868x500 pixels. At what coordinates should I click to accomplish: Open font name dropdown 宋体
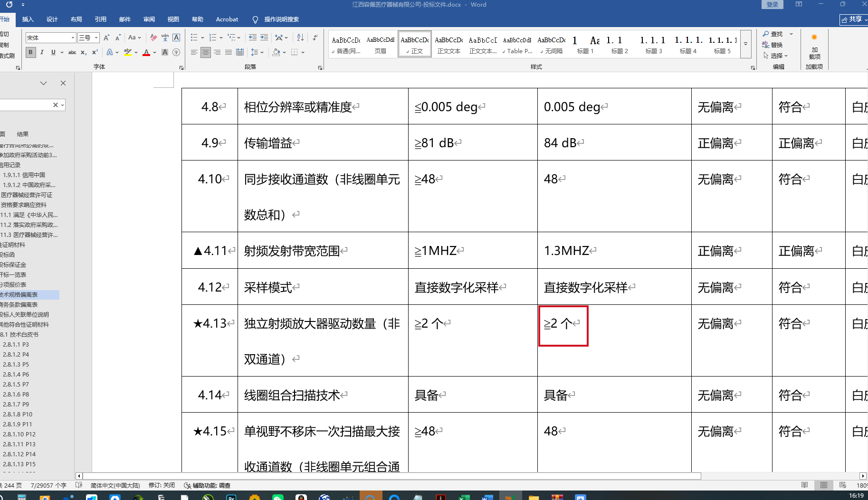pos(73,38)
